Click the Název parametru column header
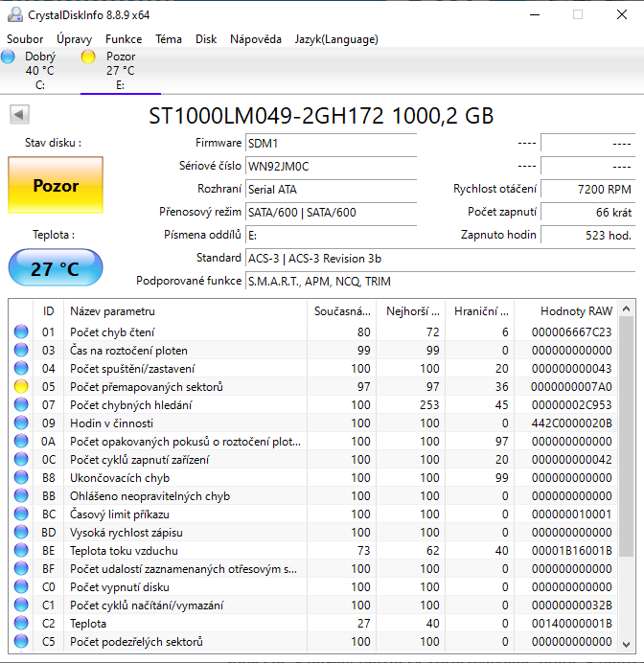This screenshot has height=663, width=644. (112, 311)
